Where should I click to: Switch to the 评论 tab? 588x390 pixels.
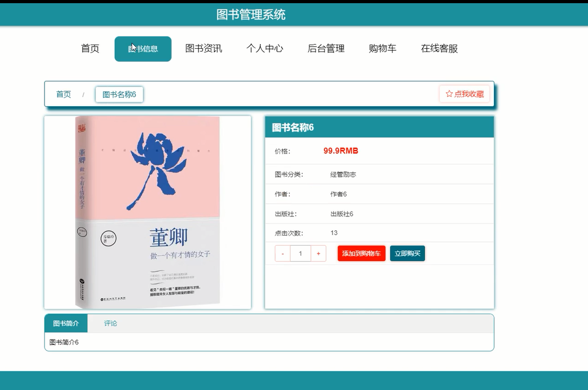pos(110,323)
